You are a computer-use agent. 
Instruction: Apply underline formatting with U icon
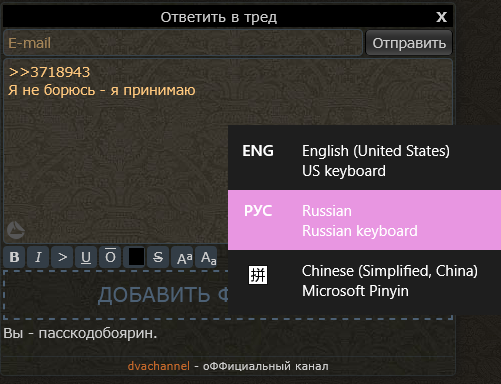click(86, 257)
